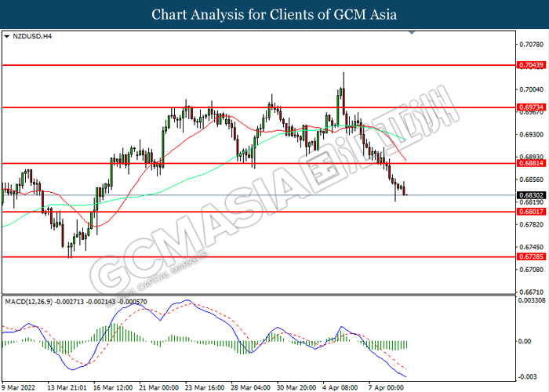
Task: Click the 21 Mar 00:00 time label
Action: point(158,387)
